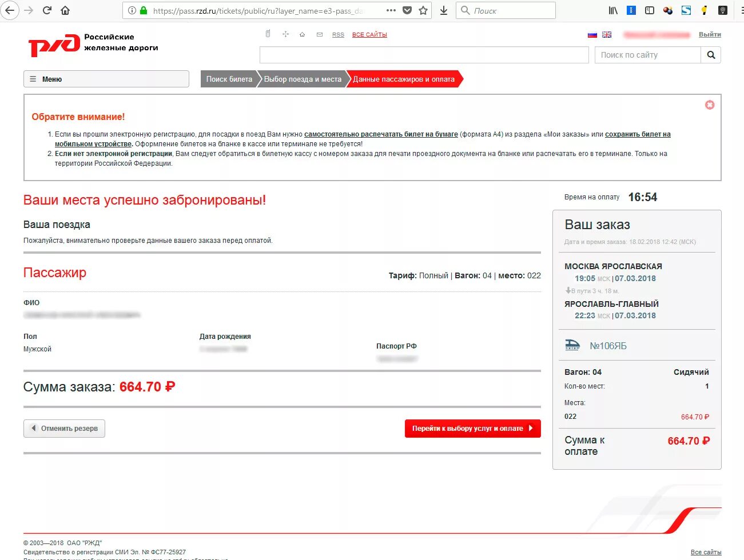Switch to English language flag

coord(607,35)
